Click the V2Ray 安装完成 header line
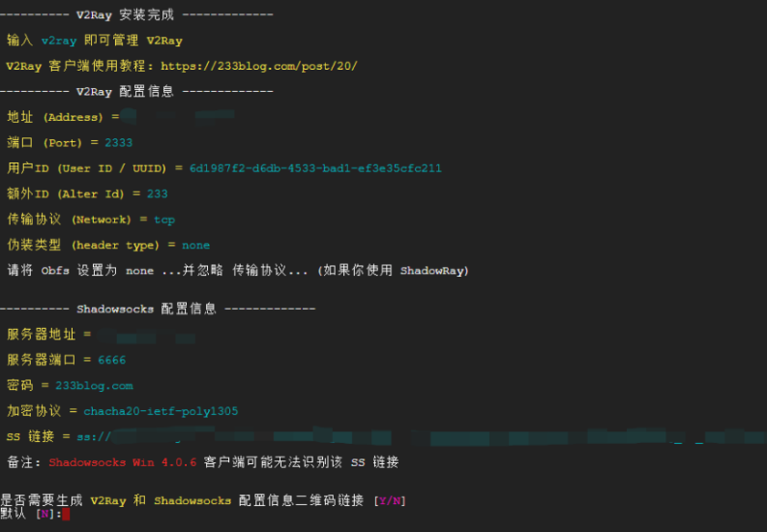767x532 pixels. (x=134, y=15)
